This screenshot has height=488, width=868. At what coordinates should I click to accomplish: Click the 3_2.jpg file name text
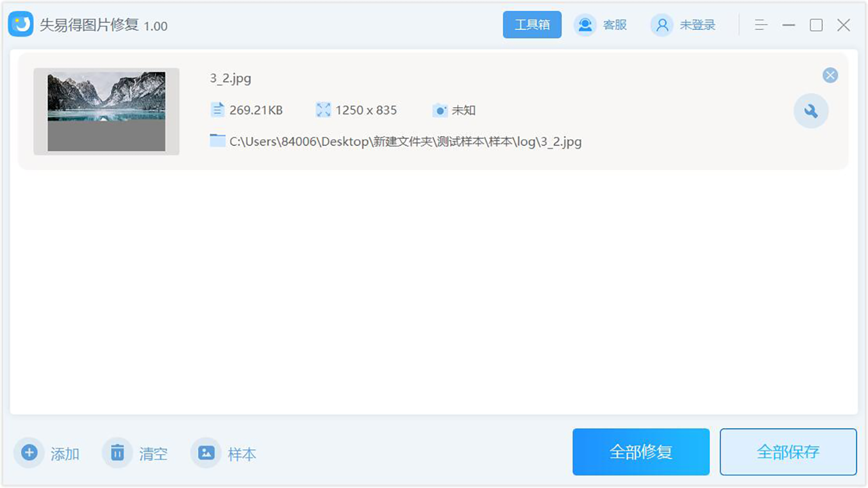pyautogui.click(x=231, y=78)
